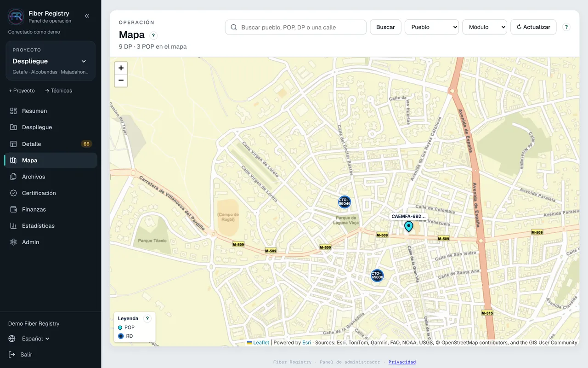Open the Módulo dropdown
This screenshot has width=588, height=368.
485,27
